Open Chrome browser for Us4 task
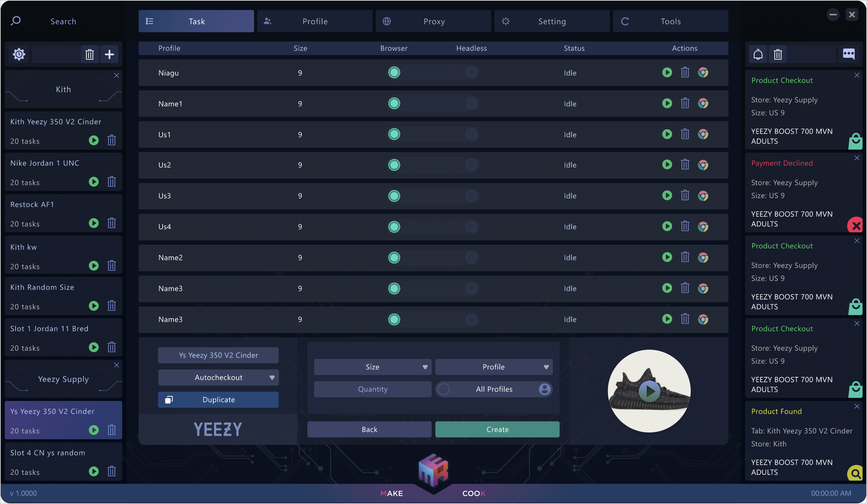The width and height of the screenshot is (867, 504). click(703, 226)
